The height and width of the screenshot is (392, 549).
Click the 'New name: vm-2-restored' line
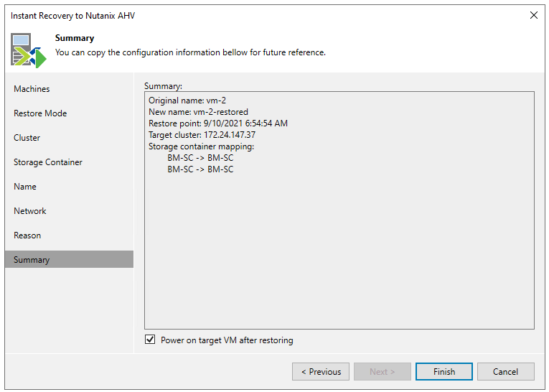coord(199,112)
